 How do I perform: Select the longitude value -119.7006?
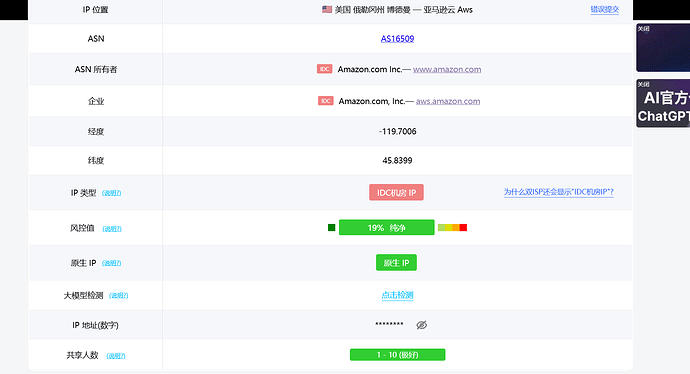click(397, 131)
